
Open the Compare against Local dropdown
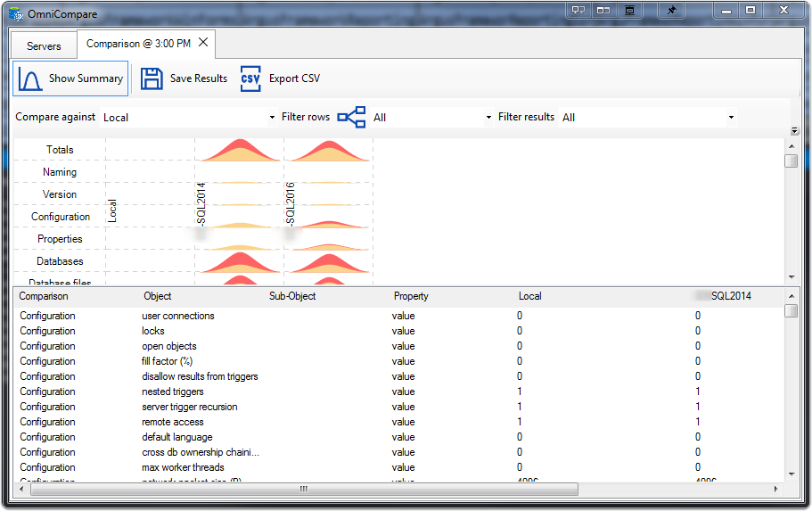pyautogui.click(x=190, y=118)
